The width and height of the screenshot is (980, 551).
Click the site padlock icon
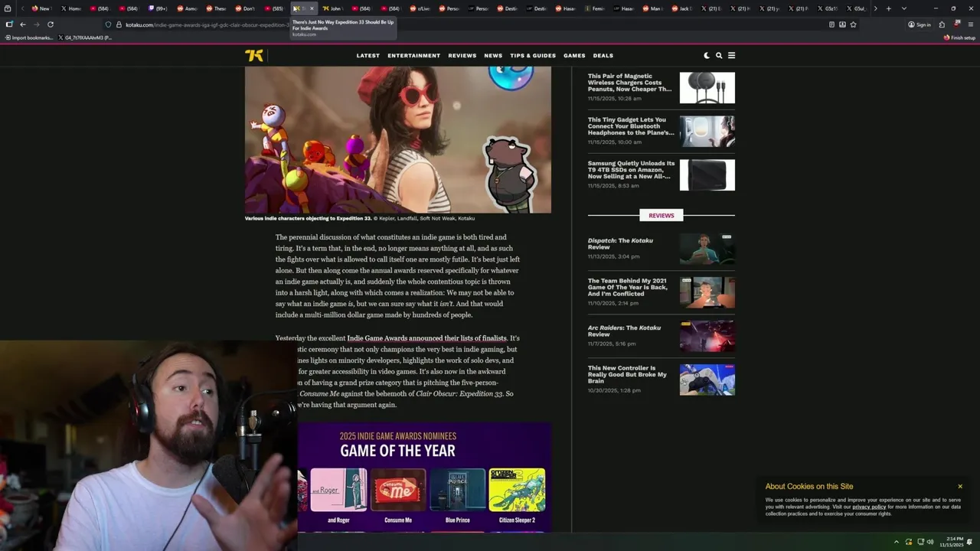click(x=119, y=24)
